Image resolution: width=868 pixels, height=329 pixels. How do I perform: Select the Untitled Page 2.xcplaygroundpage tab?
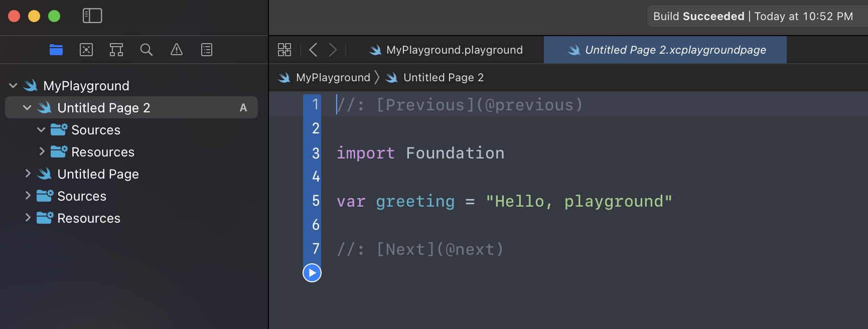point(667,50)
